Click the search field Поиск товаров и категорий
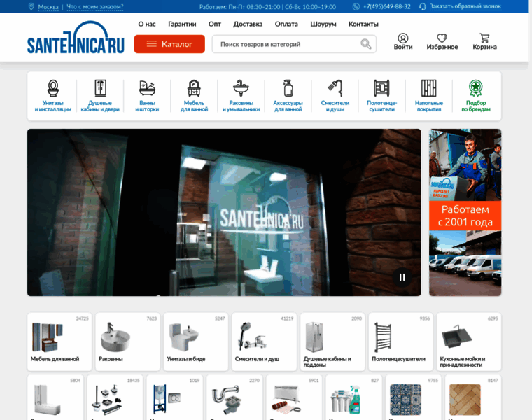The image size is (532, 420). coord(294,44)
